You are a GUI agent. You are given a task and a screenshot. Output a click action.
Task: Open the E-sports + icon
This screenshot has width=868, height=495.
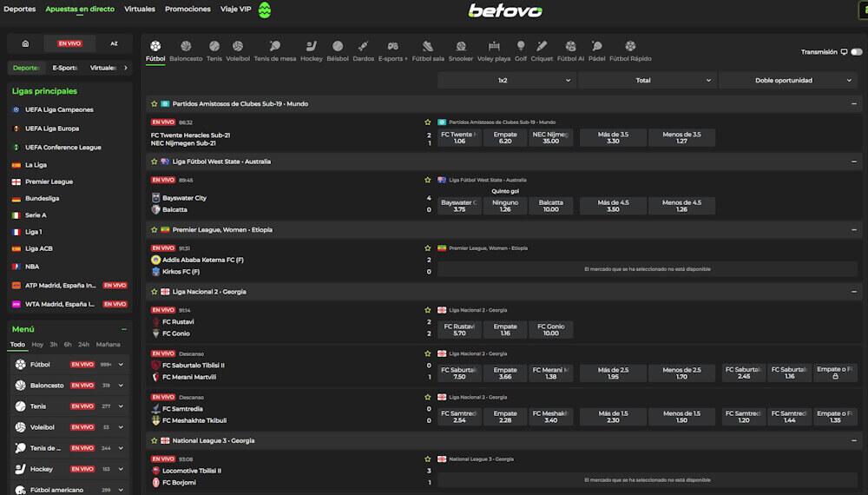[392, 46]
